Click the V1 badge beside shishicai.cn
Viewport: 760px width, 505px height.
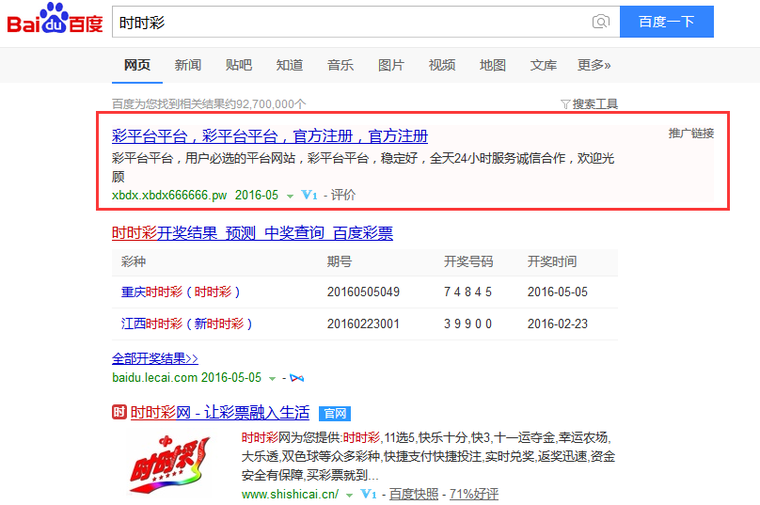[x=369, y=494]
